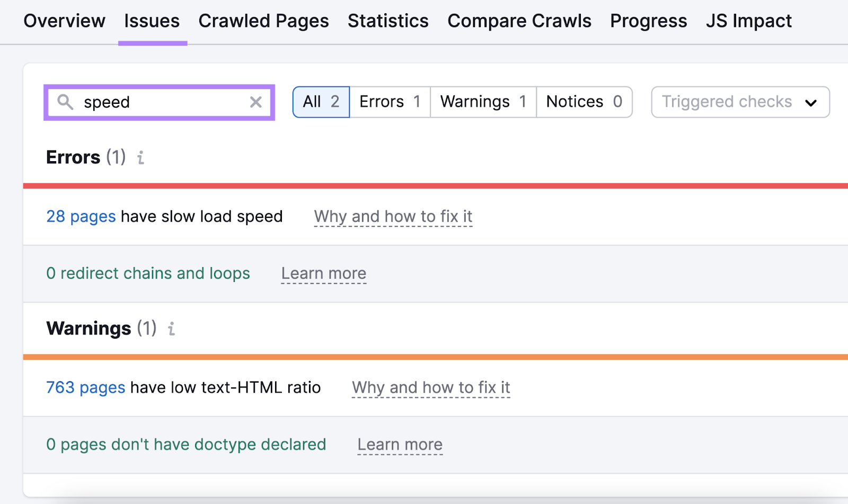848x504 pixels.
Task: Switch to the Statistics tab
Action: 388,21
